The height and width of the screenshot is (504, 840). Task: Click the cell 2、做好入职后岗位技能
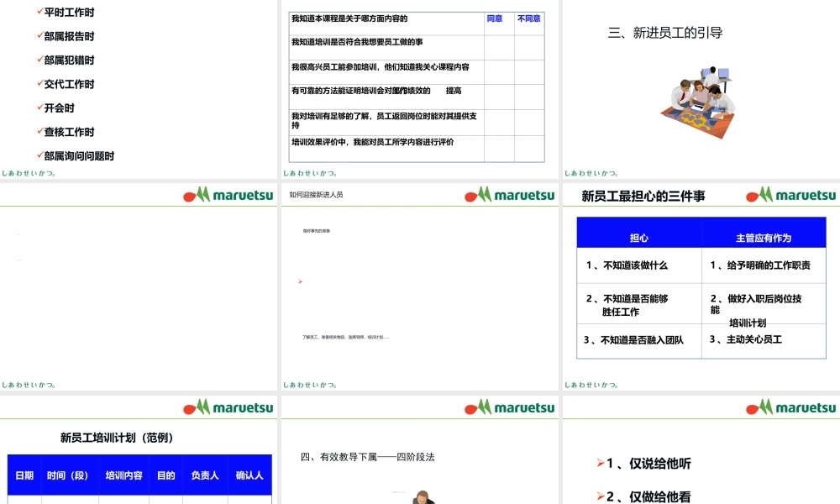[x=764, y=304]
